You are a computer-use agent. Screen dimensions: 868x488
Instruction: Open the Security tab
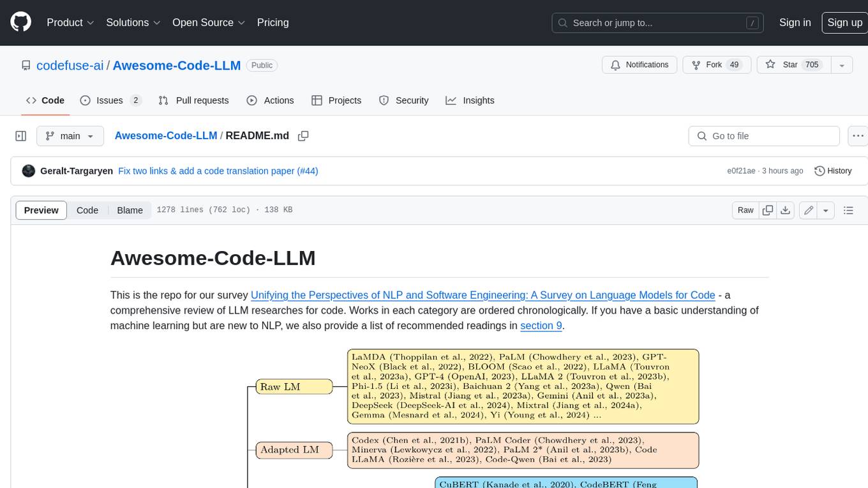tap(404, 100)
